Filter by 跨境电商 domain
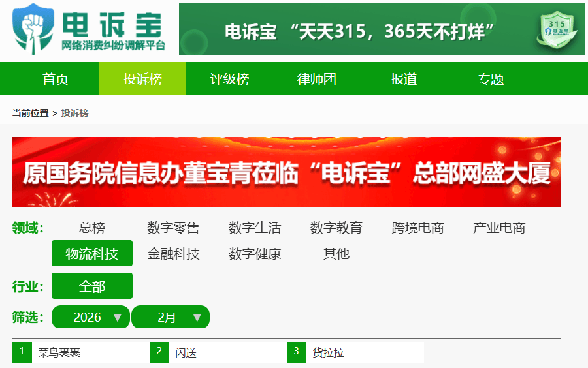 417,228
